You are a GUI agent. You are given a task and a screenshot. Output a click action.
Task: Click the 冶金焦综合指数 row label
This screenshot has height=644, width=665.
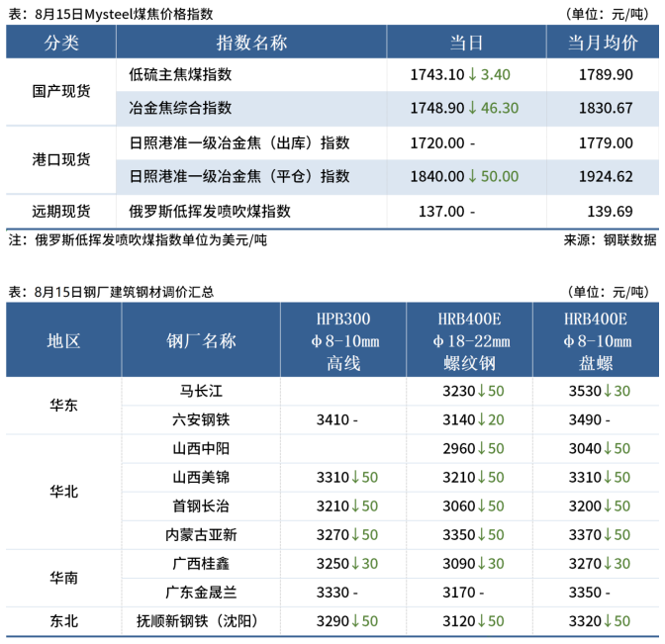click(x=181, y=108)
